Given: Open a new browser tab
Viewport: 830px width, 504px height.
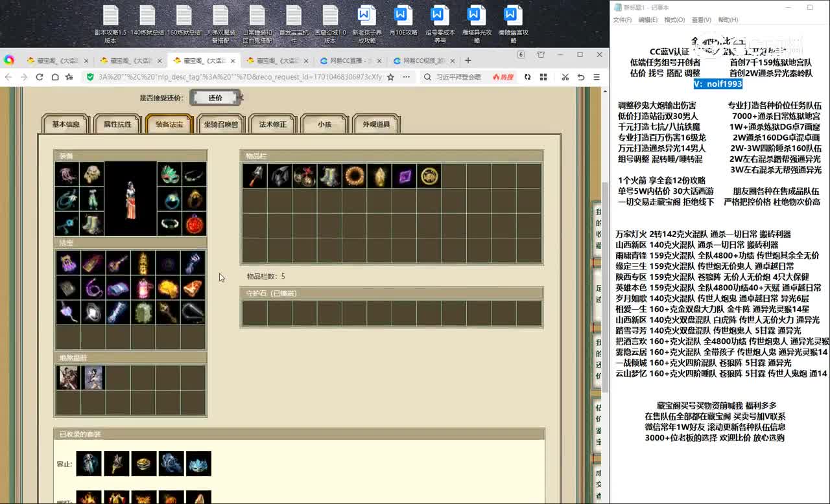Looking at the screenshot, I should [468, 60].
